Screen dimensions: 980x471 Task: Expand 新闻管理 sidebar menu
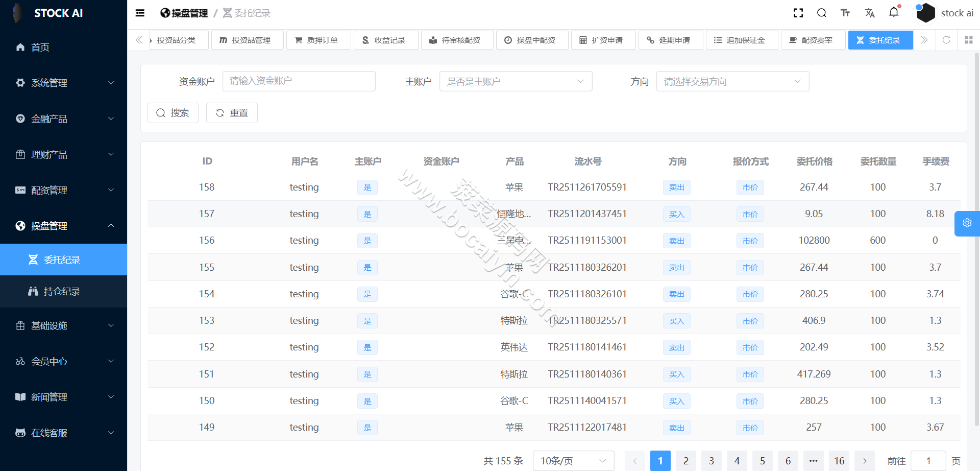(63, 397)
